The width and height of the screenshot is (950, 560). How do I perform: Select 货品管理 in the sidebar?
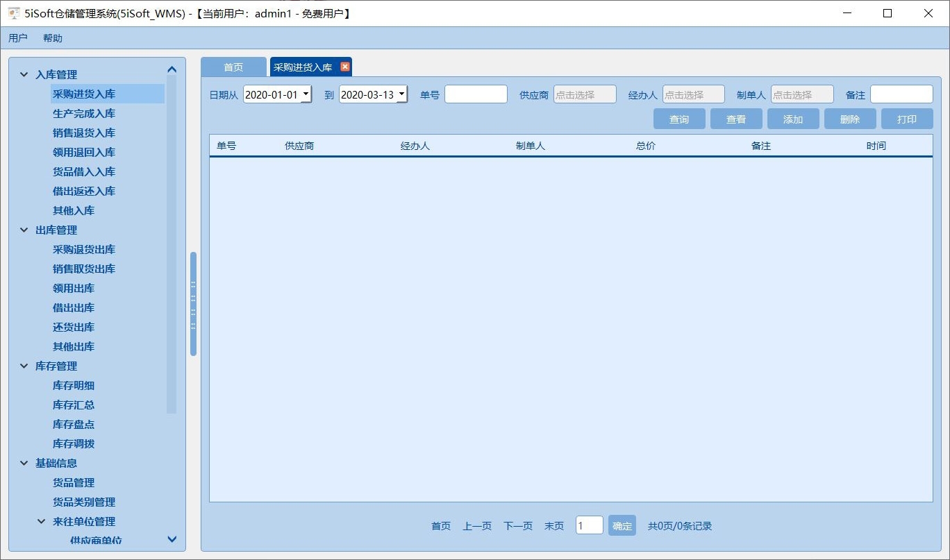[x=72, y=482]
